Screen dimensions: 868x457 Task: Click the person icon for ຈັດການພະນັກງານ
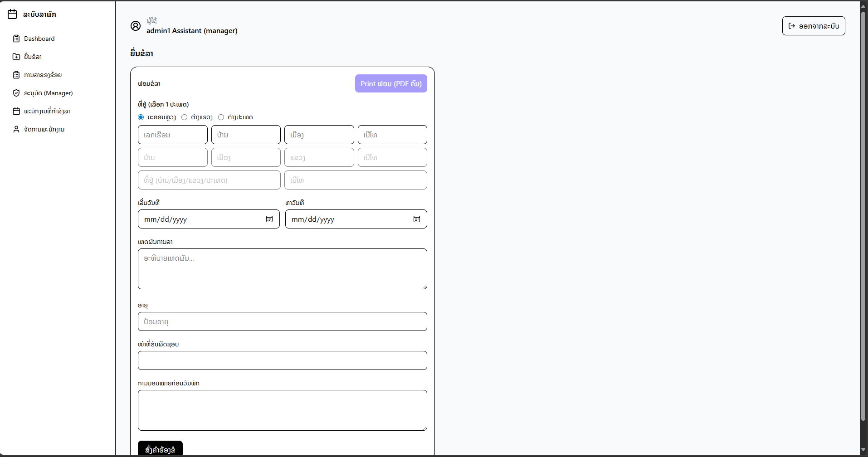tap(16, 129)
